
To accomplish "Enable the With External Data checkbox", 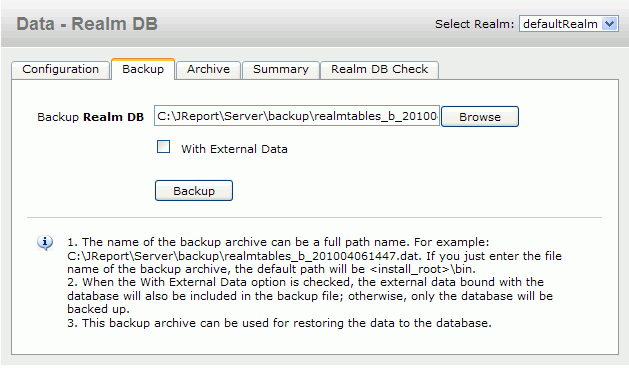I will click(163, 147).
